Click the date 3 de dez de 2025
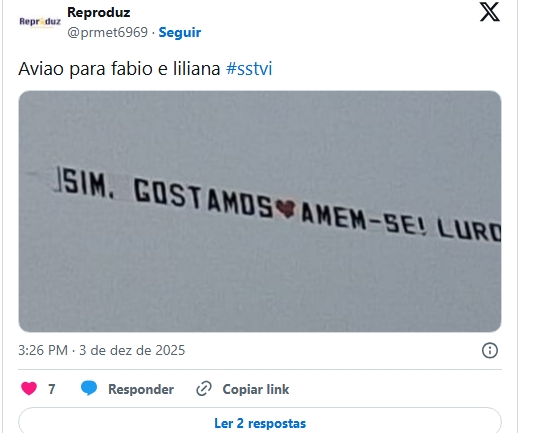This screenshot has width=547, height=433. (x=132, y=350)
